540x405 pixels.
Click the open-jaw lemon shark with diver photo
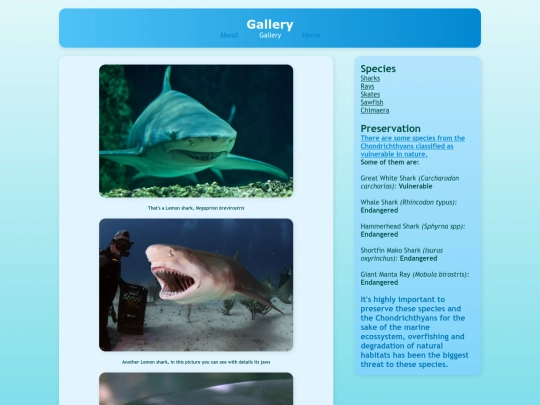coord(196,285)
